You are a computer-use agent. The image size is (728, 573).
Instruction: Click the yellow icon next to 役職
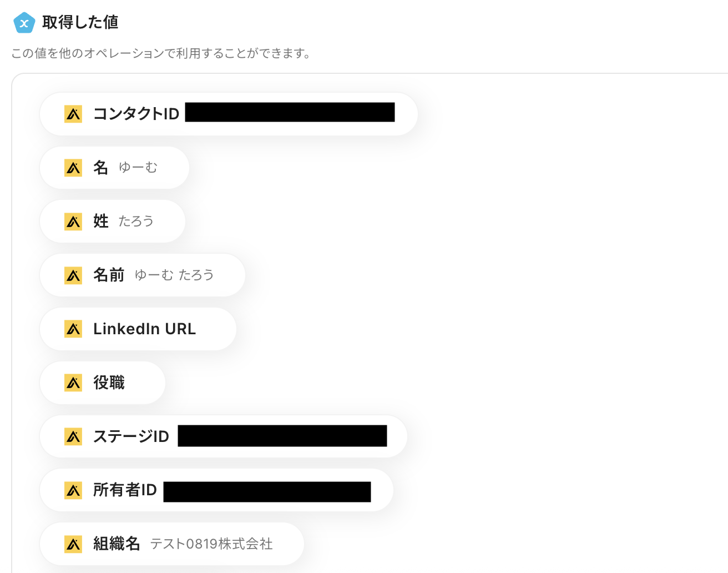73,383
